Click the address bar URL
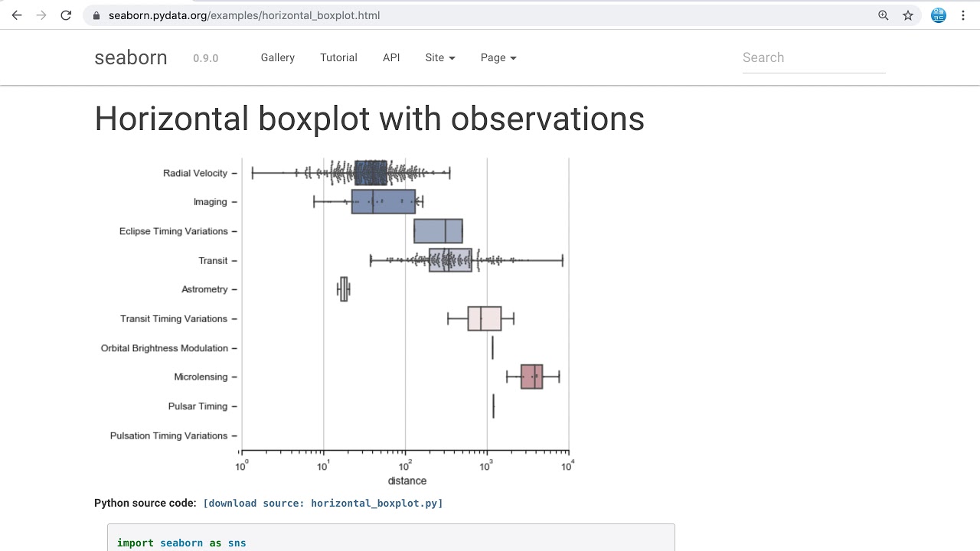The width and height of the screenshot is (980, 551). [244, 15]
